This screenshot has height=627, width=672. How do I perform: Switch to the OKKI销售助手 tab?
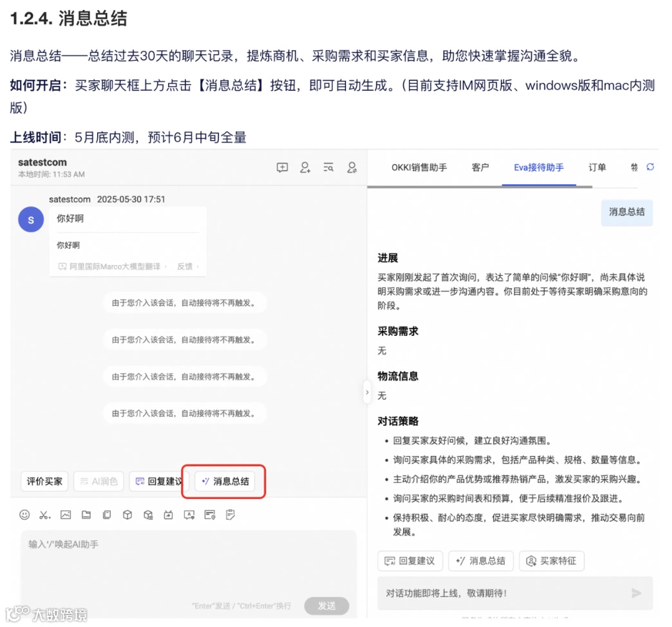click(x=419, y=167)
